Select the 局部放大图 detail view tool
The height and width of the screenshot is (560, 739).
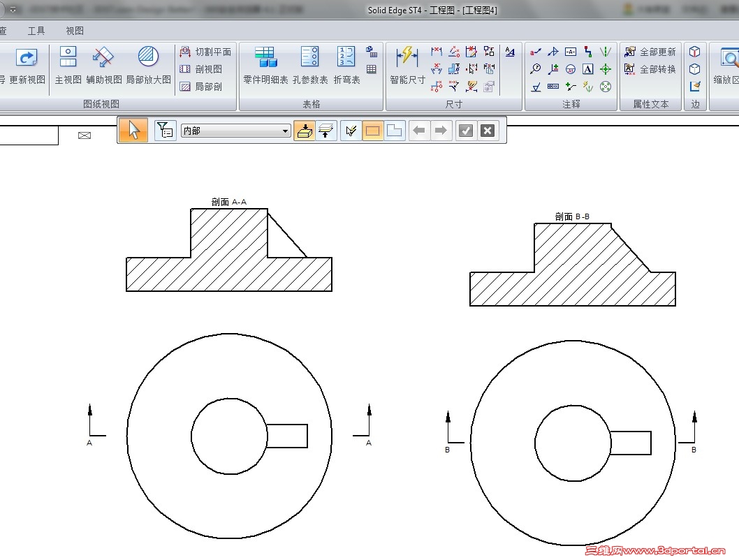(x=149, y=66)
